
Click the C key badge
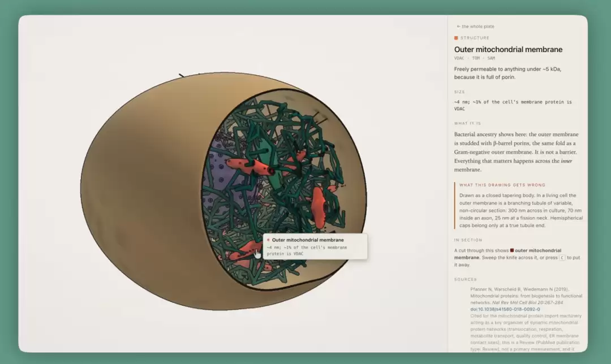562,258
